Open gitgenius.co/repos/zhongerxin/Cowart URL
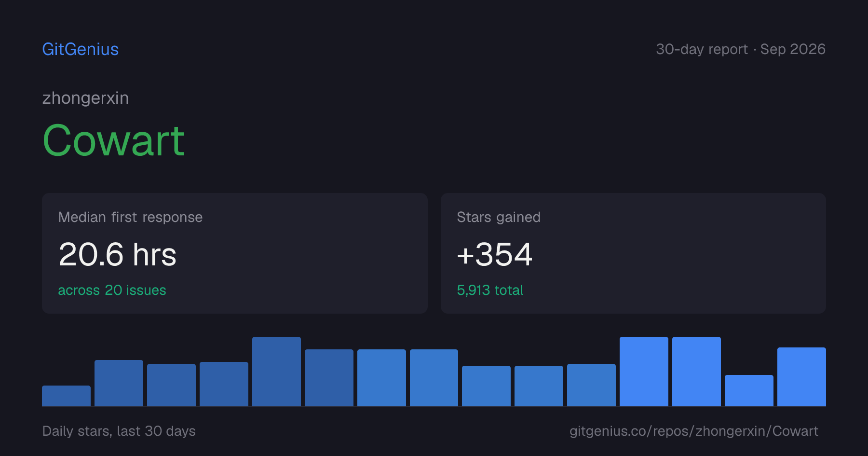Viewport: 868px width, 456px height. tap(694, 431)
